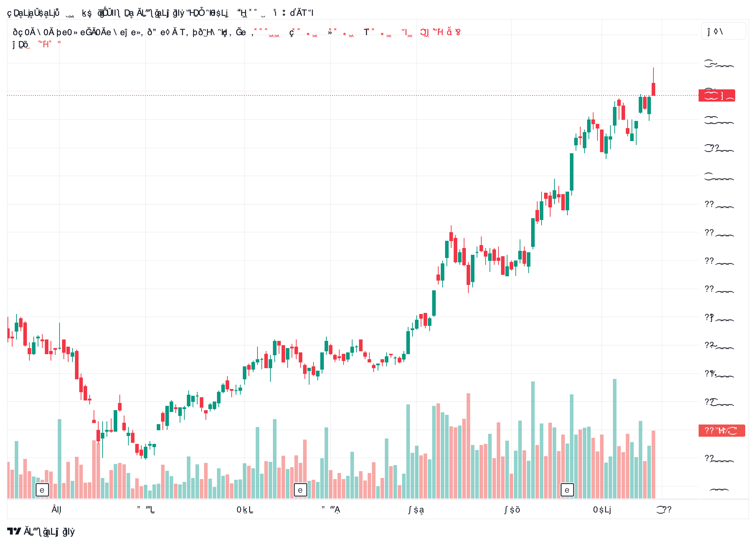The image size is (756, 544).
Task: Select the red current price label on axis
Action: coord(717,95)
